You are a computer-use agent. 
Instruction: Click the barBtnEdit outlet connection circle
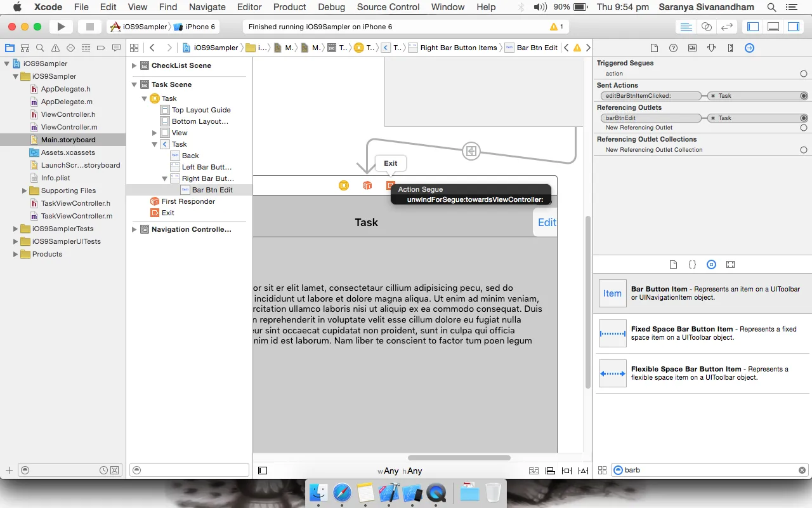(804, 118)
